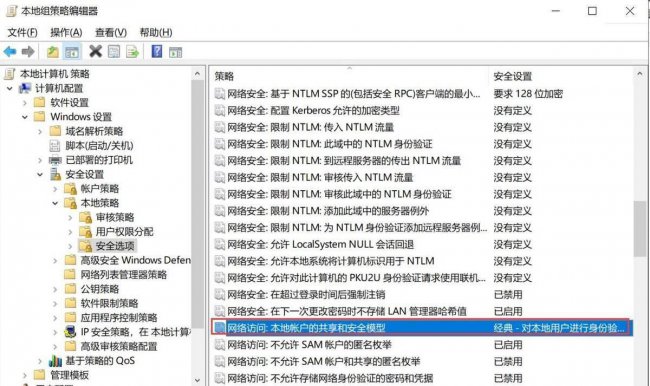Screen dimensions: 650x386
Task: Click the policy list vertical scrollbar thumb
Action: 640,228
